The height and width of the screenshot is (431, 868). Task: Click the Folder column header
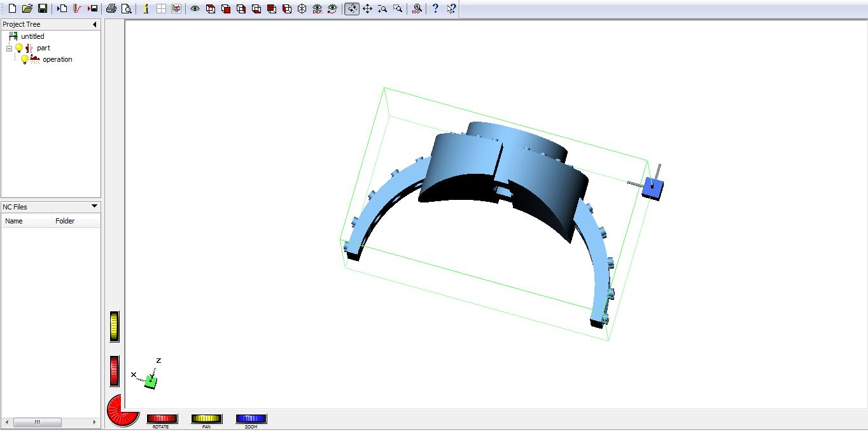click(x=65, y=221)
